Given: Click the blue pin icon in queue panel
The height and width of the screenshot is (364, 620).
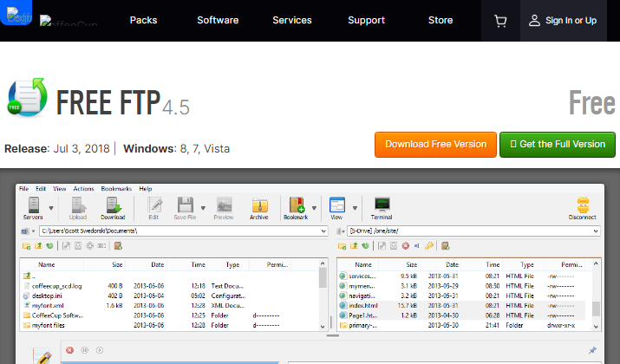Looking at the screenshot, I should 592,350.
